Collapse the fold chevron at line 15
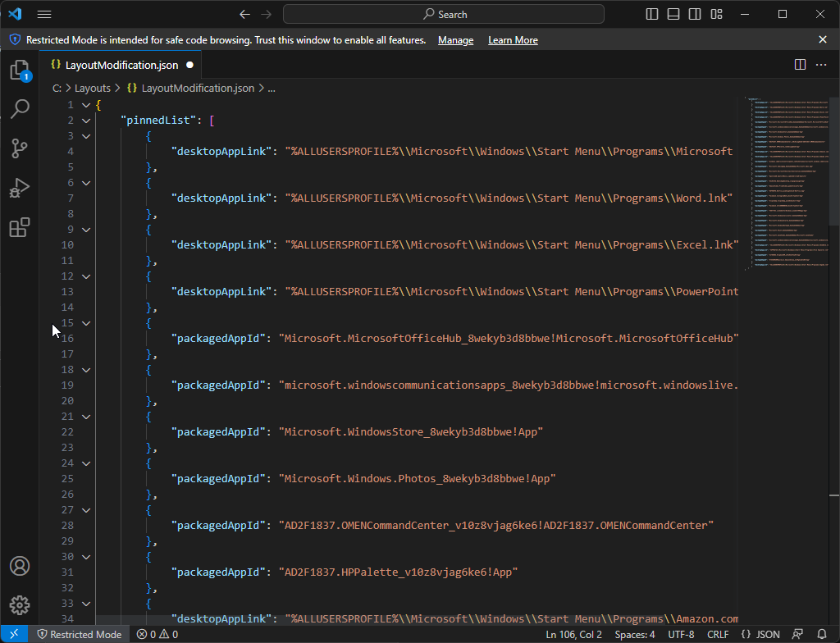The image size is (840, 643). pyautogui.click(x=86, y=323)
